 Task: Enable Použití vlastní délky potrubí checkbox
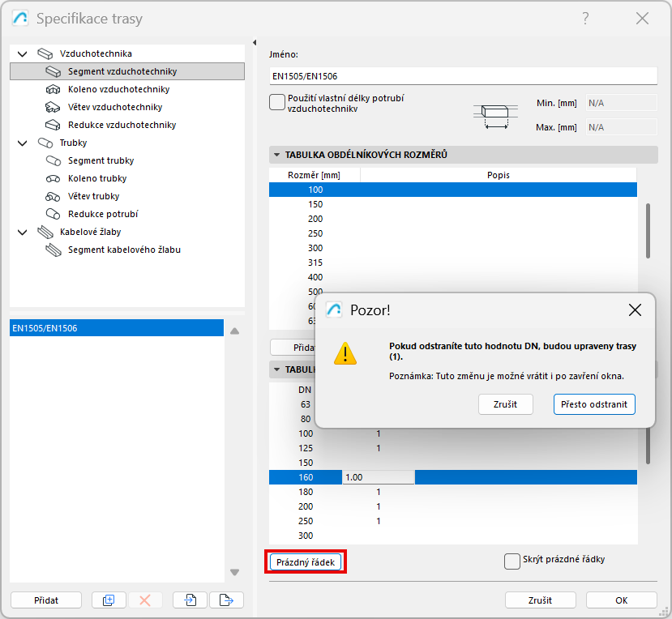[277, 102]
